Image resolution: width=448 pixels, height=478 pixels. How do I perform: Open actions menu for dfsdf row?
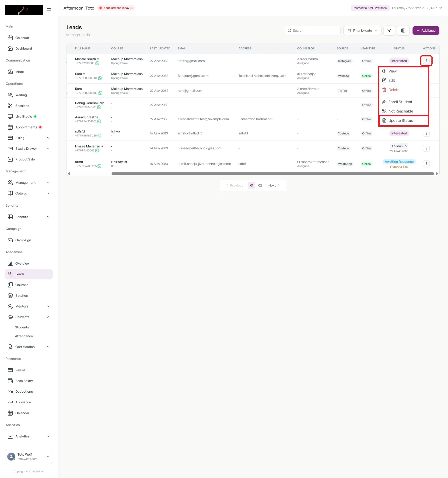[426, 164]
